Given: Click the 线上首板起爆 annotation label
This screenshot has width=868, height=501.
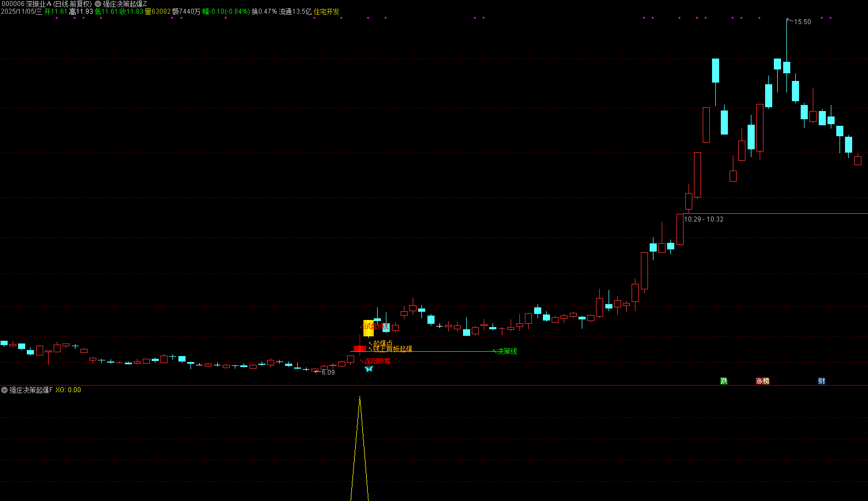Looking at the screenshot, I should click(392, 349).
